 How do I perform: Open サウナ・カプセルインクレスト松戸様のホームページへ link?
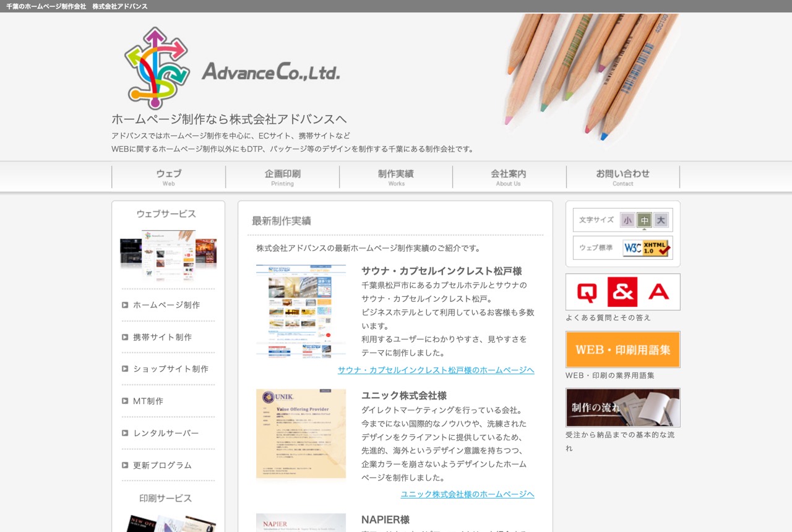436,370
